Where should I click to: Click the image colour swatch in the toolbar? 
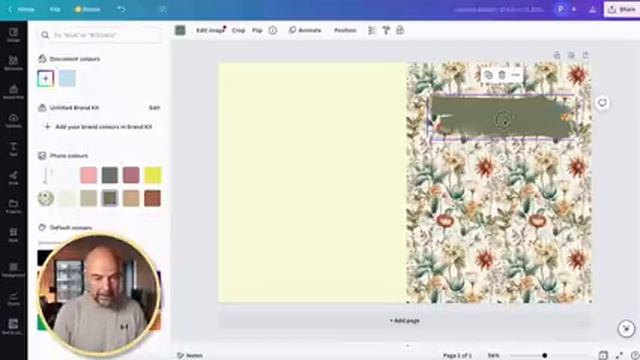point(180,30)
